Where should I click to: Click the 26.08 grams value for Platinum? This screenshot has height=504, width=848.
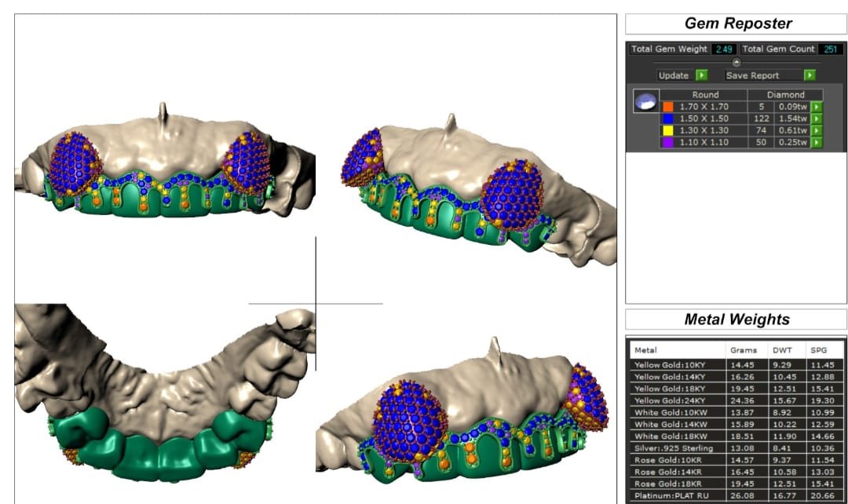pyautogui.click(x=741, y=496)
